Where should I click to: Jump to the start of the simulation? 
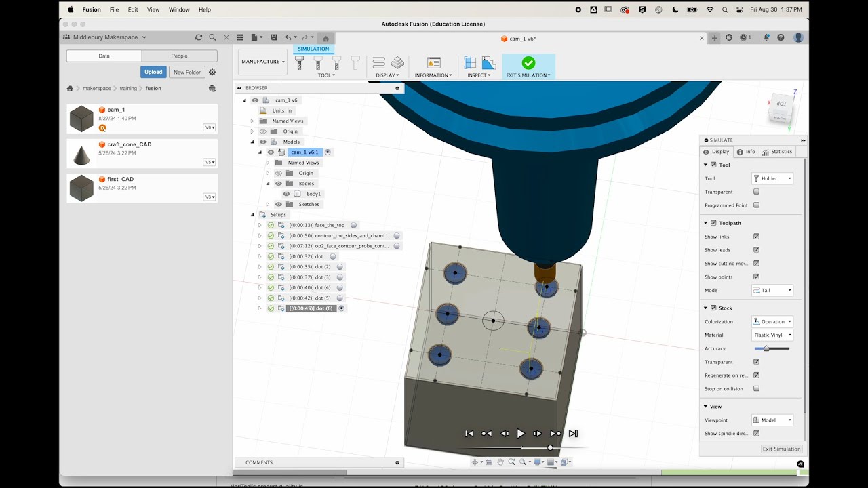coord(469,434)
